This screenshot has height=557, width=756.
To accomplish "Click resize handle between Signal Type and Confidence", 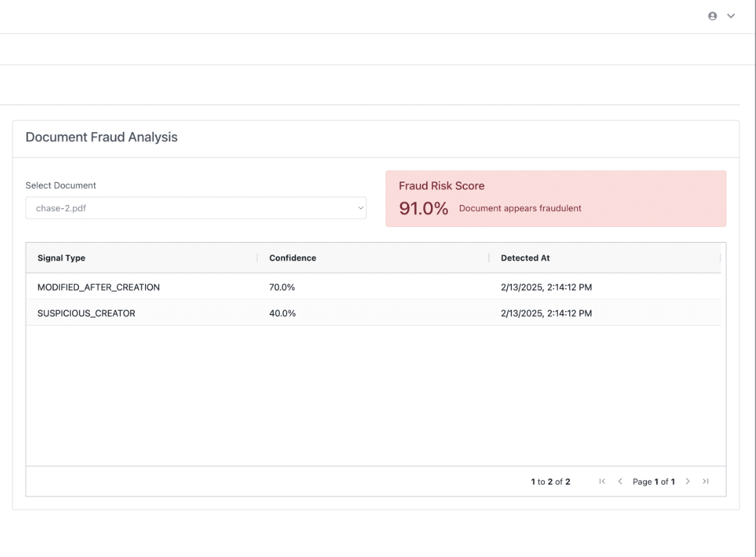I will (x=257, y=258).
